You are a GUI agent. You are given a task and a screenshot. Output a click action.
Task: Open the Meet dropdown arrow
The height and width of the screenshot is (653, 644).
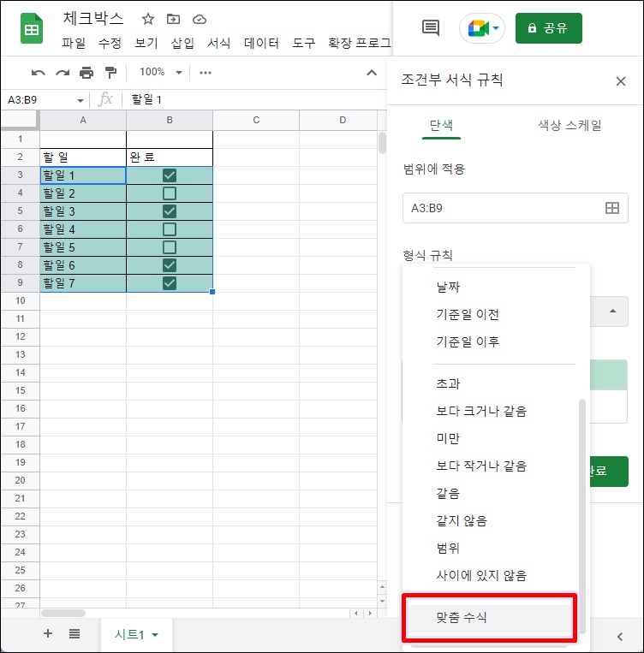[496, 28]
